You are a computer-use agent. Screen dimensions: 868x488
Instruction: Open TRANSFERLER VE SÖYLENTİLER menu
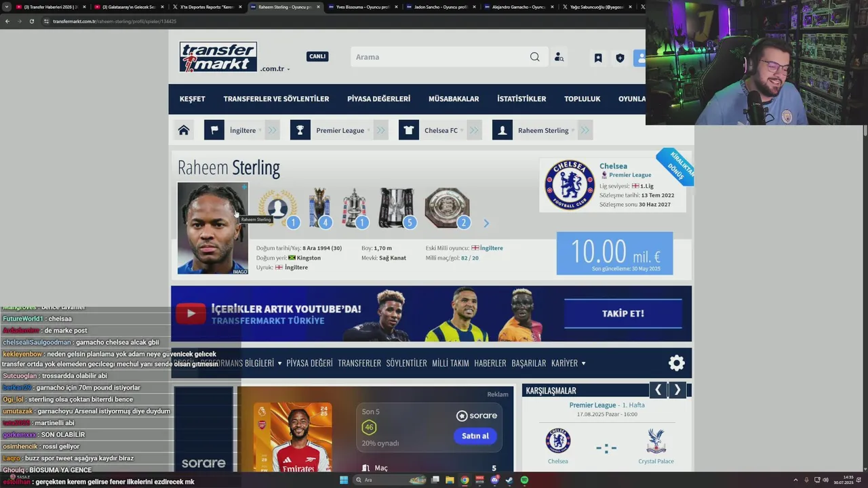[x=276, y=99]
